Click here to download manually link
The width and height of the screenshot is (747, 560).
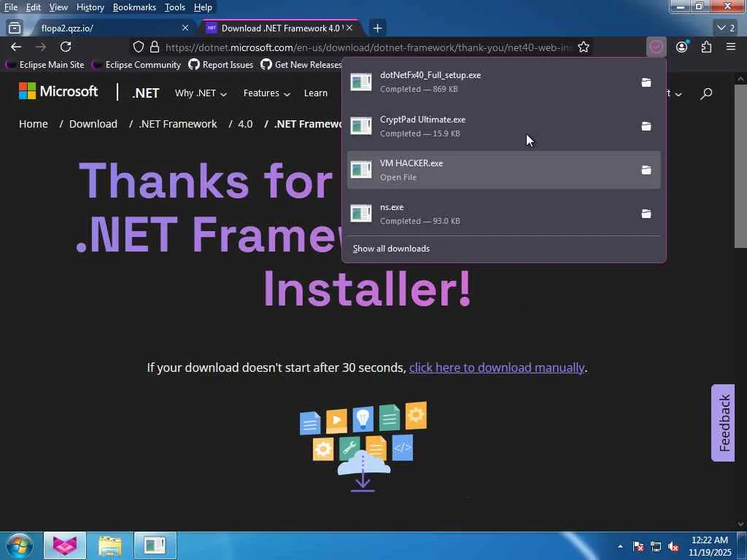tap(496, 367)
